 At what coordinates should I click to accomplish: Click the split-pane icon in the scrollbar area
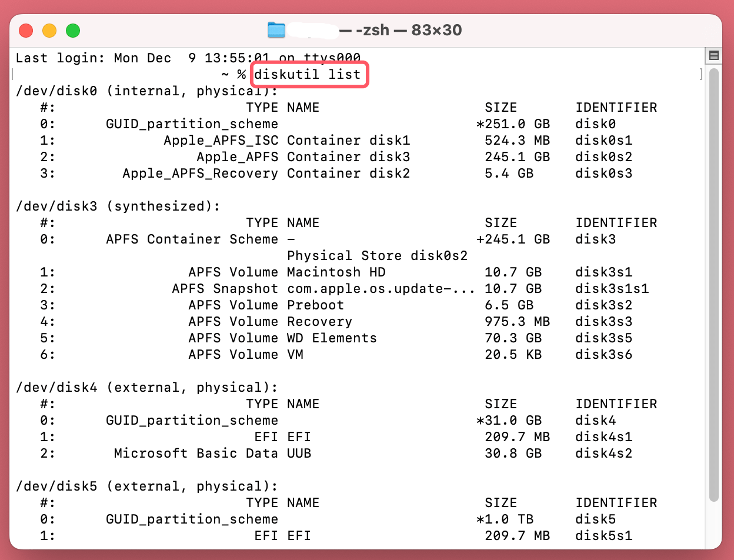tap(713, 55)
